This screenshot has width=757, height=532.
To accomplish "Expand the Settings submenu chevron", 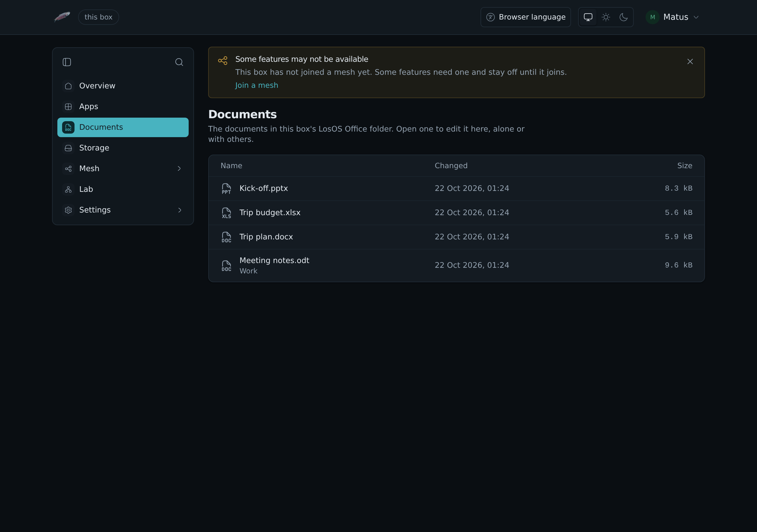I will (x=179, y=210).
